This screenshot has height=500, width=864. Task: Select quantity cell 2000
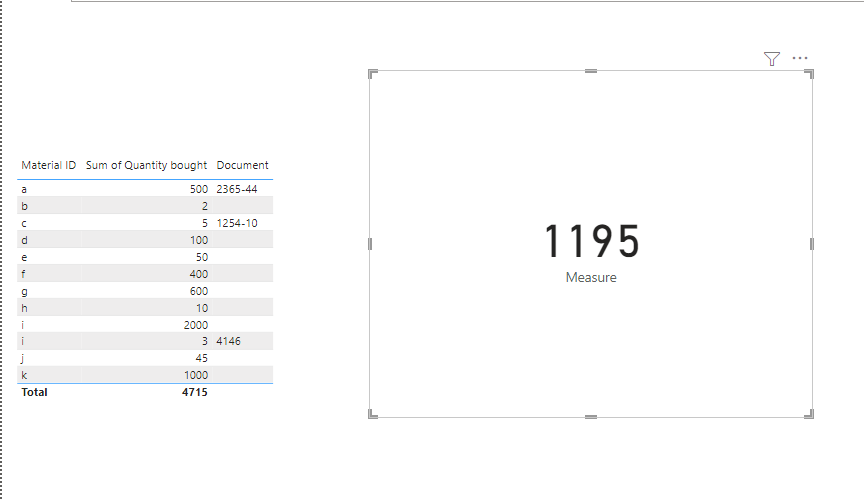coord(196,325)
